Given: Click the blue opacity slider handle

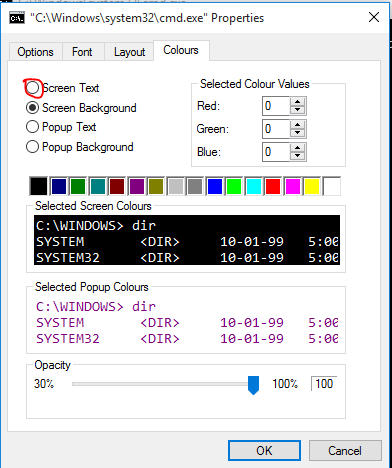Looking at the screenshot, I should 253,385.
